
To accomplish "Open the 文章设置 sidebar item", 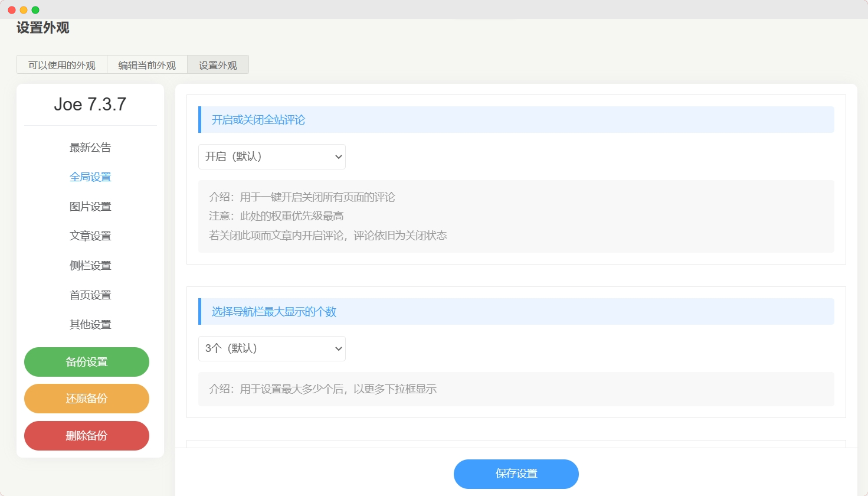I will [90, 236].
